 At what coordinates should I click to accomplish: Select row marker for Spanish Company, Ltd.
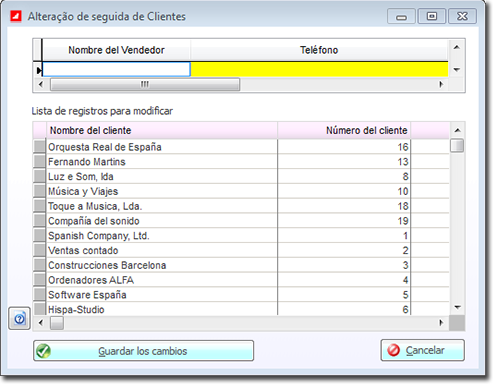[39, 235]
